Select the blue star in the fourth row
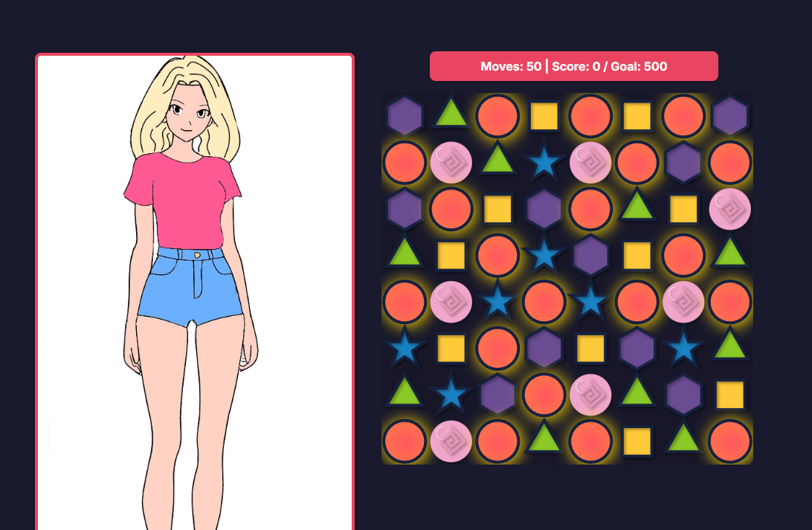The height and width of the screenshot is (530, 812). click(x=544, y=255)
